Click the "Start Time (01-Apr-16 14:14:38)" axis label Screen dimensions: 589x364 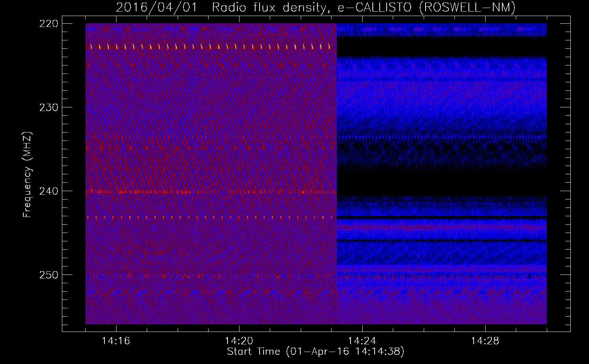[316, 352]
